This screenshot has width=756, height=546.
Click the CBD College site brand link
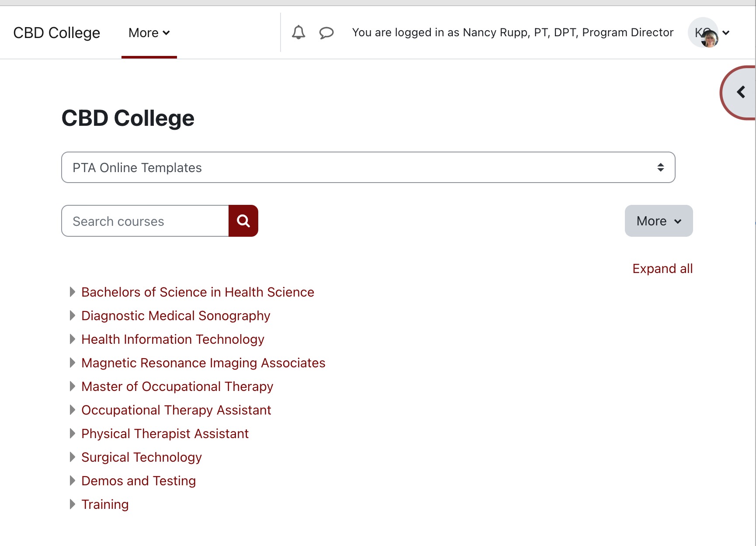pos(57,33)
